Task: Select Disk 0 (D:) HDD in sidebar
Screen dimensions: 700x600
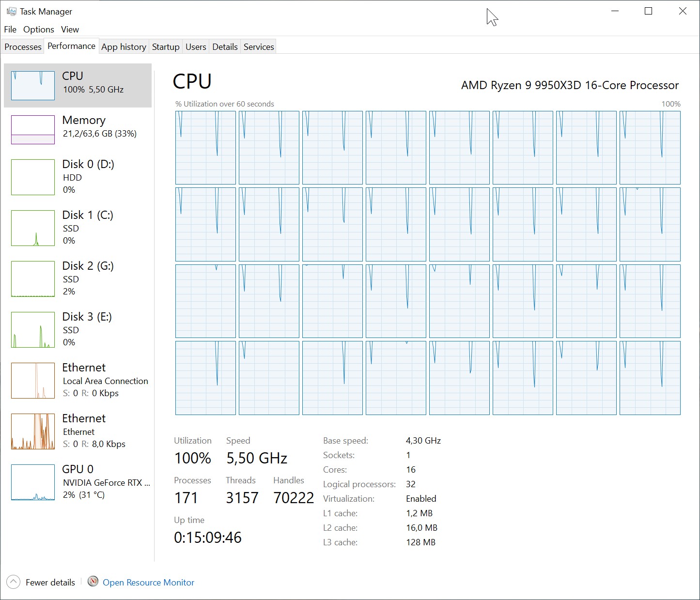Action: click(78, 177)
